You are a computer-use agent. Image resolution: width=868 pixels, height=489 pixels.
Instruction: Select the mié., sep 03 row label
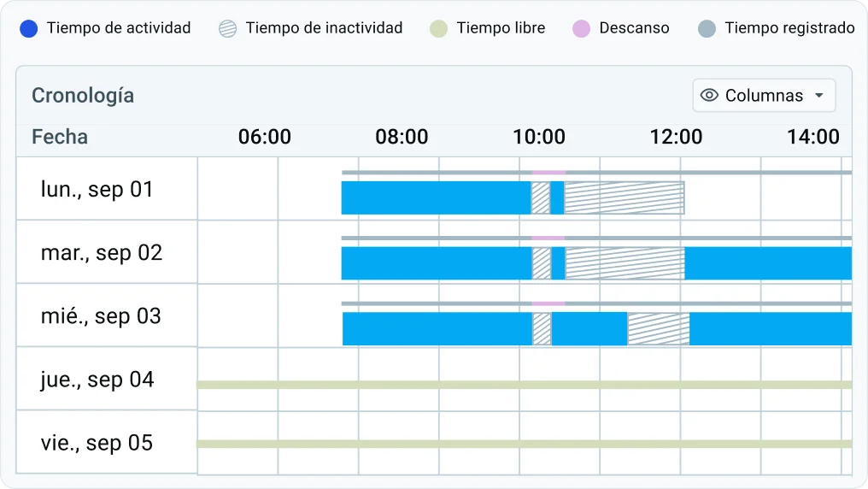point(101,316)
